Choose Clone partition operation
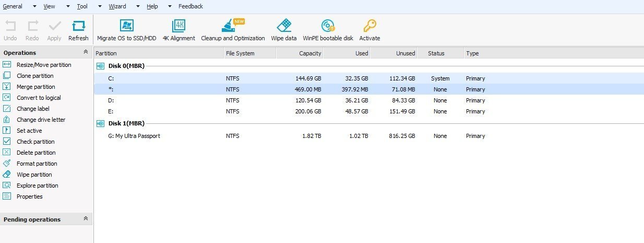644x243 pixels. [35, 76]
